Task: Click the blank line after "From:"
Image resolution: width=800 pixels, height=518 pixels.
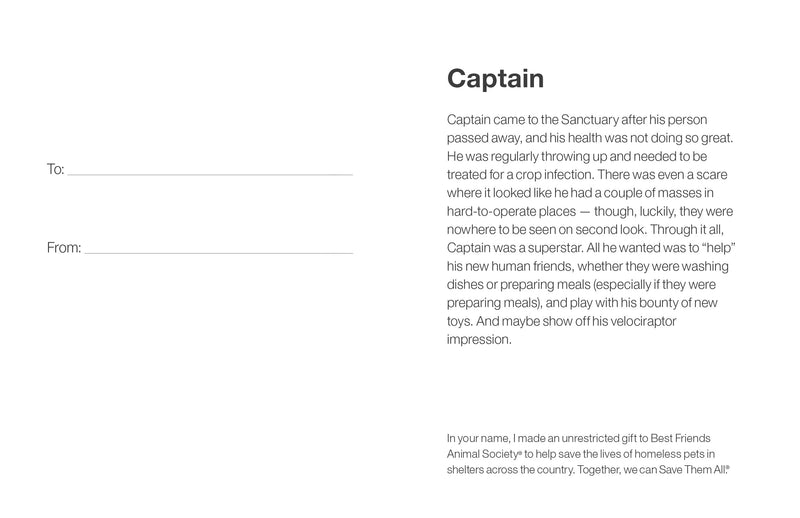Action: (218, 249)
